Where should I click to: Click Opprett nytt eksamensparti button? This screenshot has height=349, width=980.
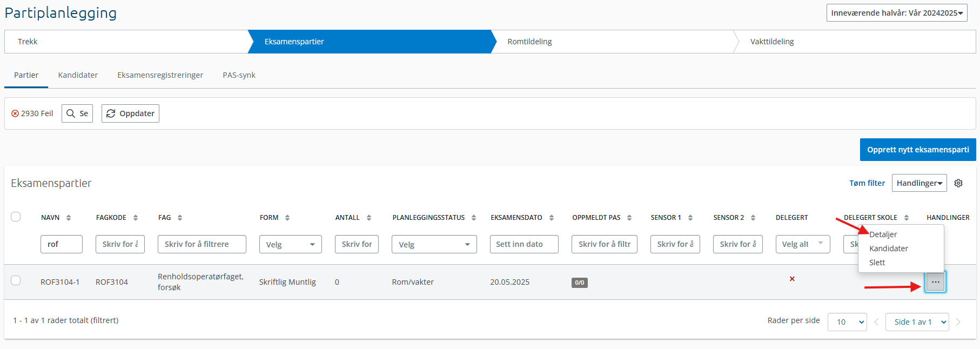(x=917, y=150)
